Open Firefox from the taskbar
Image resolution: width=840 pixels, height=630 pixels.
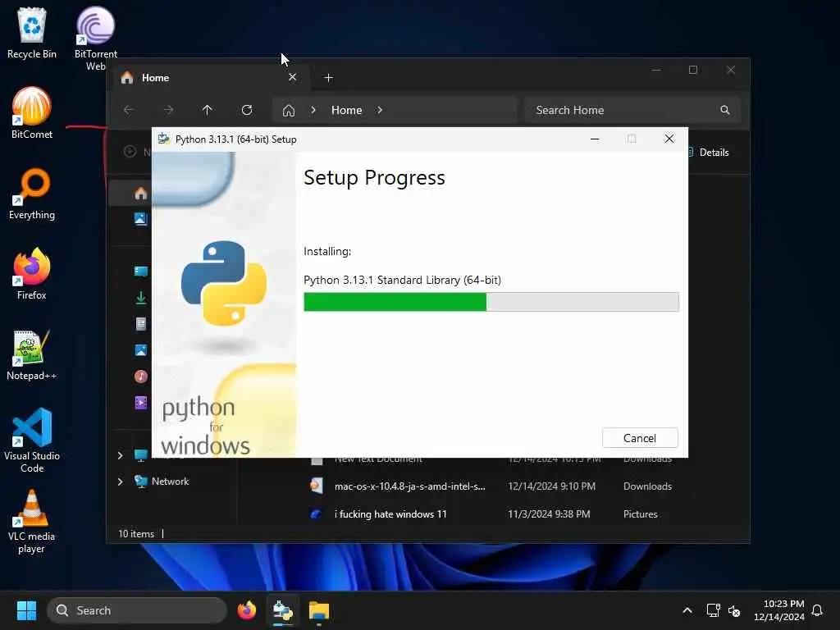coord(247,610)
